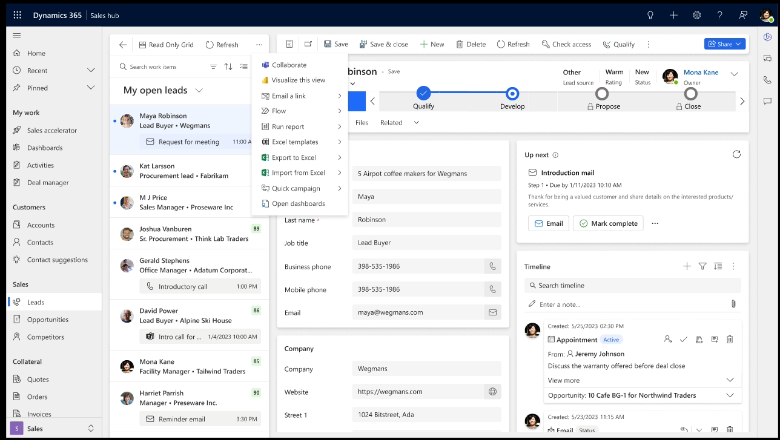Open Mona Kane owner link

click(x=700, y=72)
